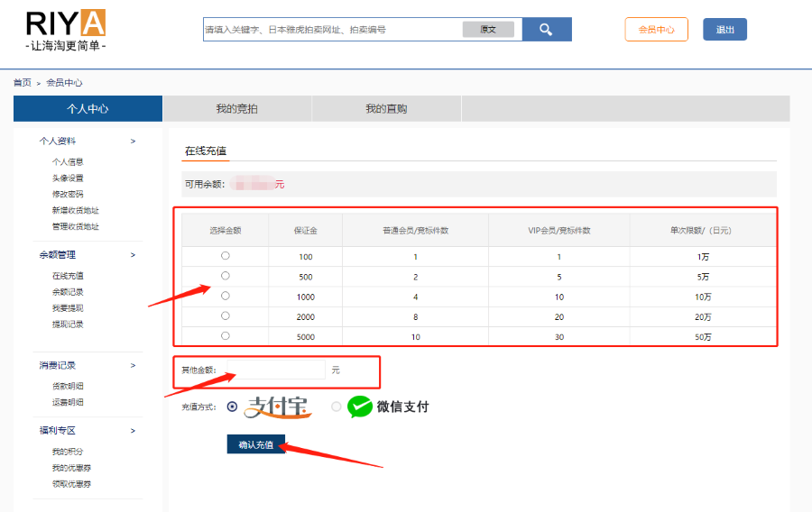Select the 100 deposit radio button
The height and width of the screenshot is (512, 812).
[226, 256]
